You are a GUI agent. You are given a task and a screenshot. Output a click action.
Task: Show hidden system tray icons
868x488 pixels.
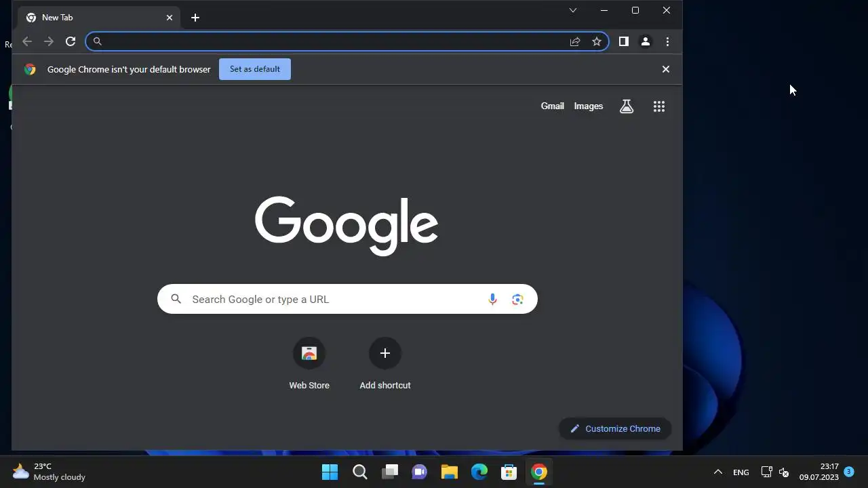[718, 472]
